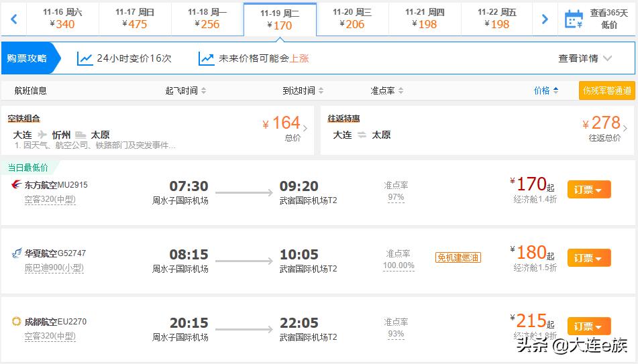Go to previous dates with left arrow

coord(14,19)
